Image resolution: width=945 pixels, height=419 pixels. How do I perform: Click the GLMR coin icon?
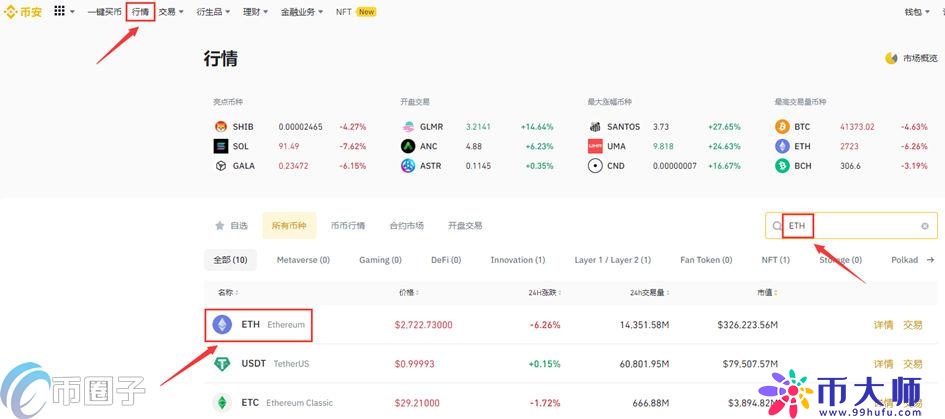pos(408,127)
